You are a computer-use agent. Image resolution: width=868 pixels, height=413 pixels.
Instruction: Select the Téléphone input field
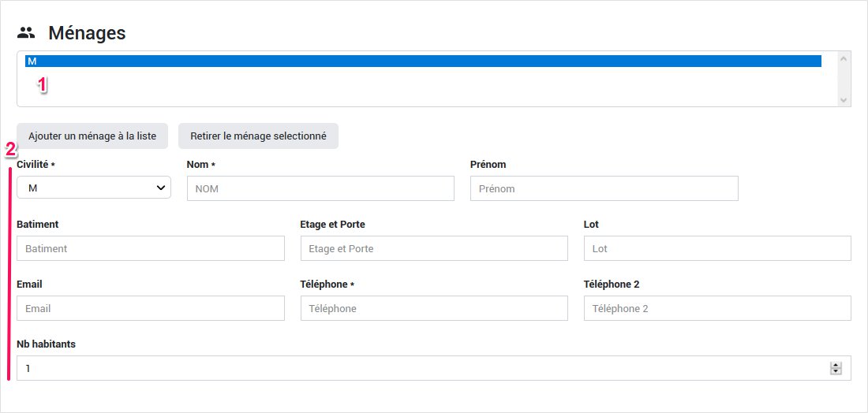(434, 308)
